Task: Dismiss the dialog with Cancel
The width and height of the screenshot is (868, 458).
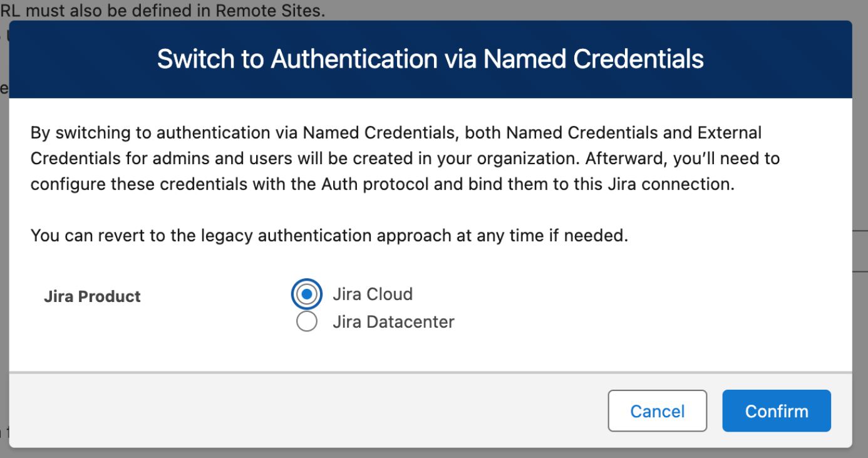Action: pyautogui.click(x=657, y=411)
